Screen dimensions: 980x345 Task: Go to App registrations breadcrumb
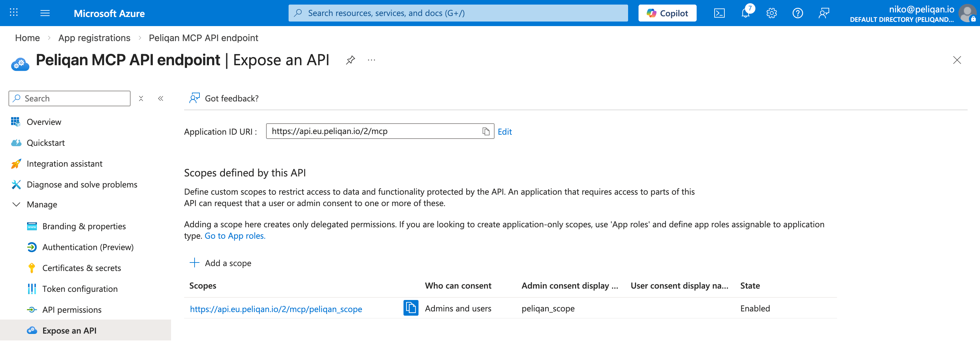(x=94, y=38)
